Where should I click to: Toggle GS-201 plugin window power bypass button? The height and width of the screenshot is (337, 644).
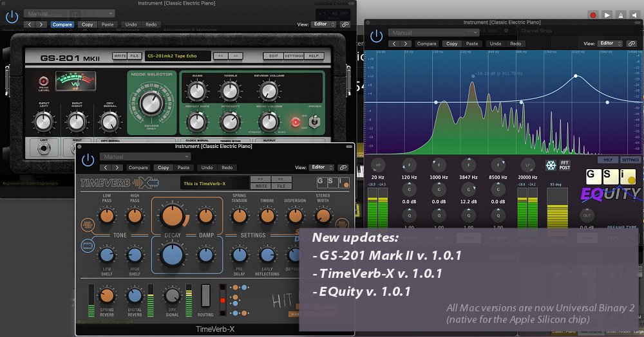[x=12, y=17]
